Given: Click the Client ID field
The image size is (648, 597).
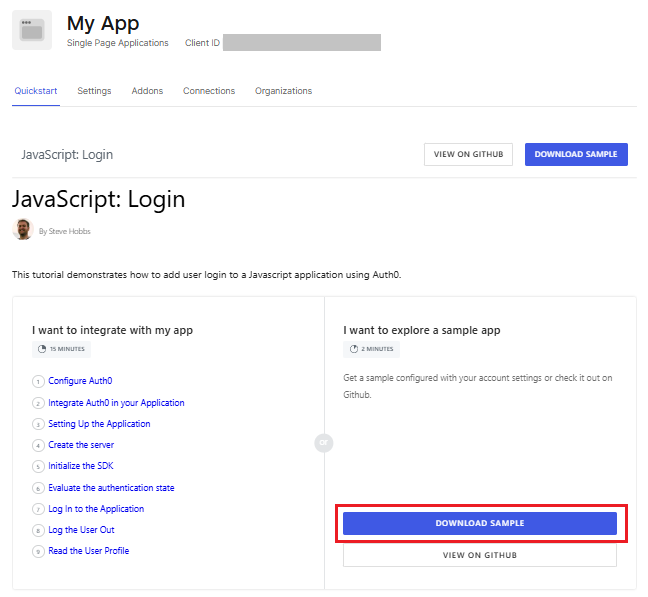Looking at the screenshot, I should (x=302, y=43).
